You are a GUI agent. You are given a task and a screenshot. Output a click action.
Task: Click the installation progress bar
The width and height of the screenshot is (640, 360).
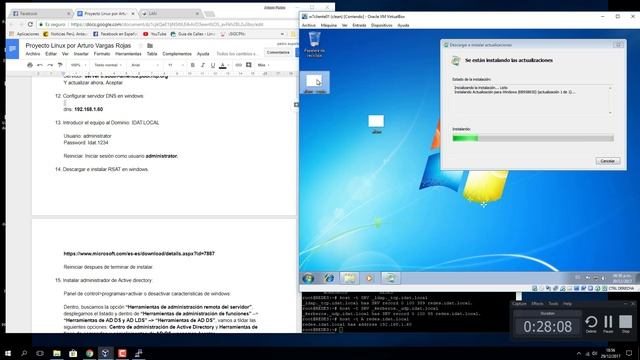tap(533, 138)
